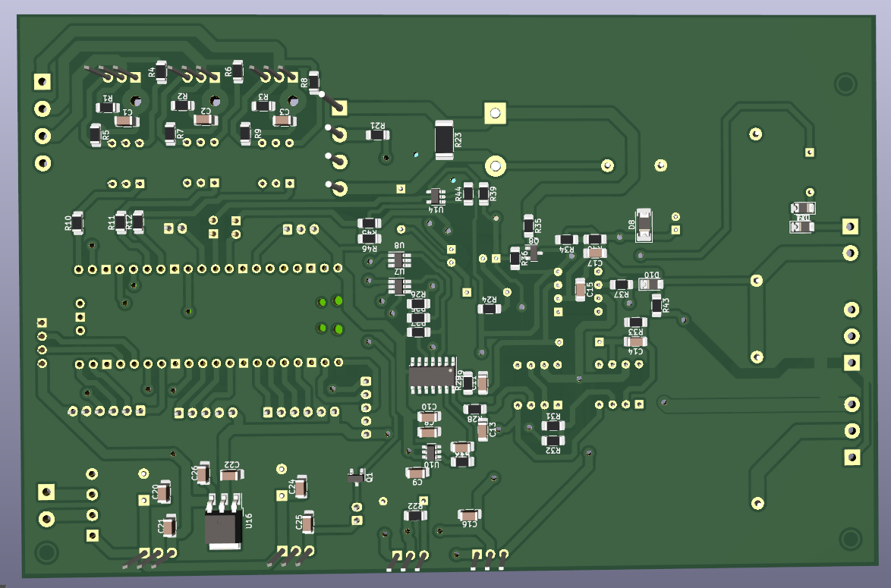Select resistor R6 on the board
Screen dimensions: 891x588
238,72
